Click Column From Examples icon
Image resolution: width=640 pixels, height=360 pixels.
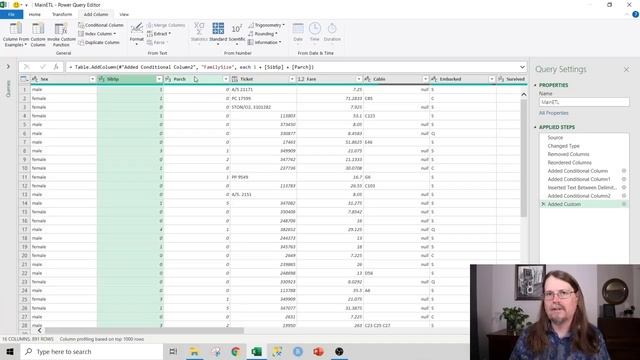tap(16, 29)
